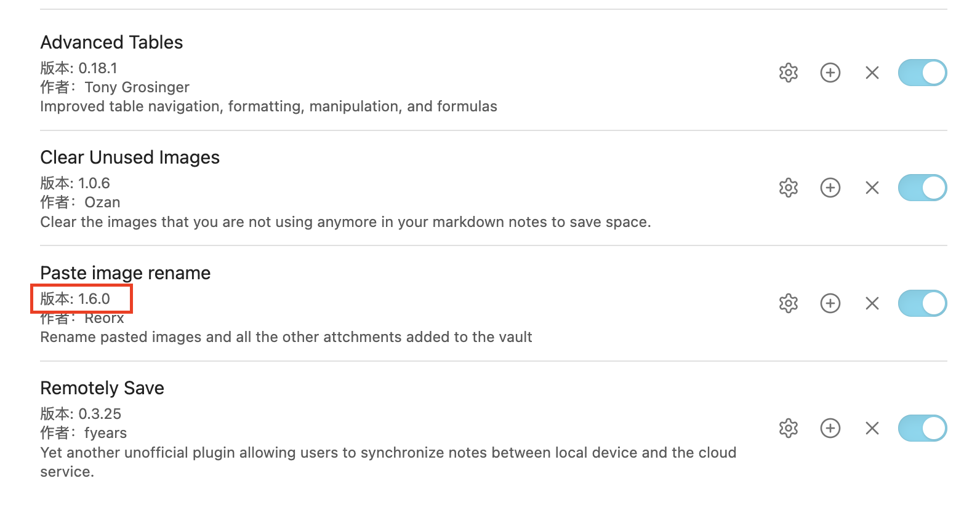
Task: Click plus icon for Paste image rename
Action: click(830, 303)
